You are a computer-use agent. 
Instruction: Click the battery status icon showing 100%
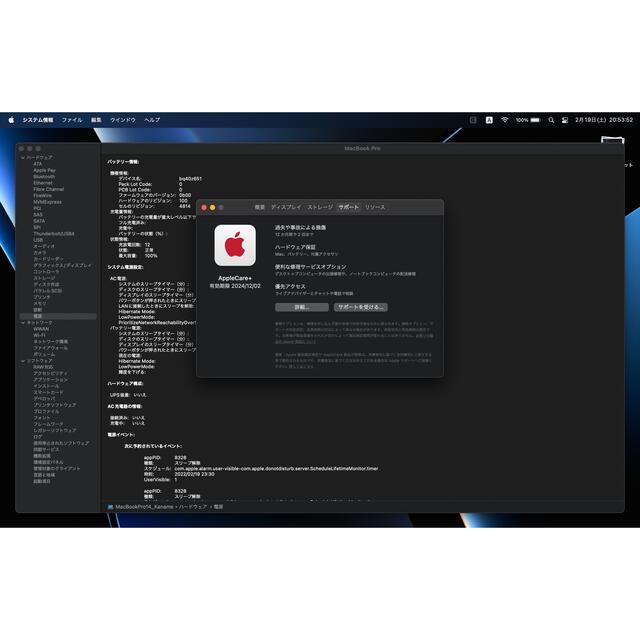(x=528, y=120)
